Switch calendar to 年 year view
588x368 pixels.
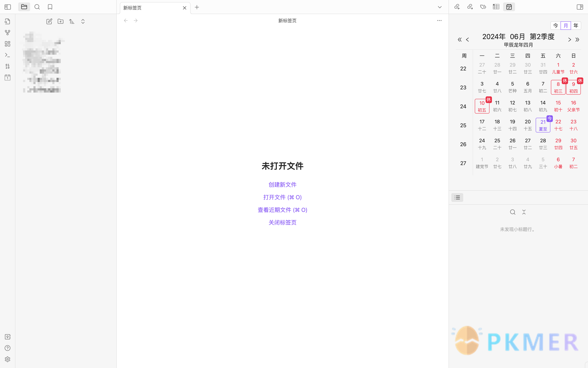[576, 26]
